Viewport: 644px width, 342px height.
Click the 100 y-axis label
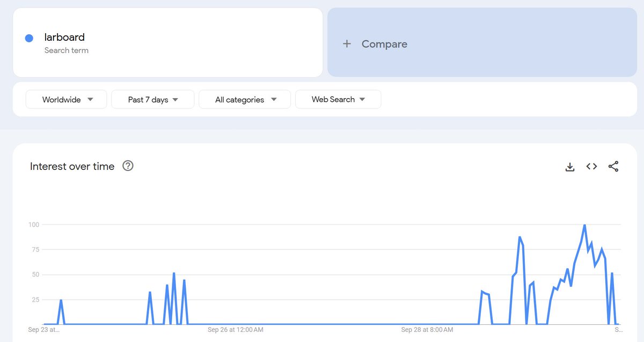click(34, 225)
